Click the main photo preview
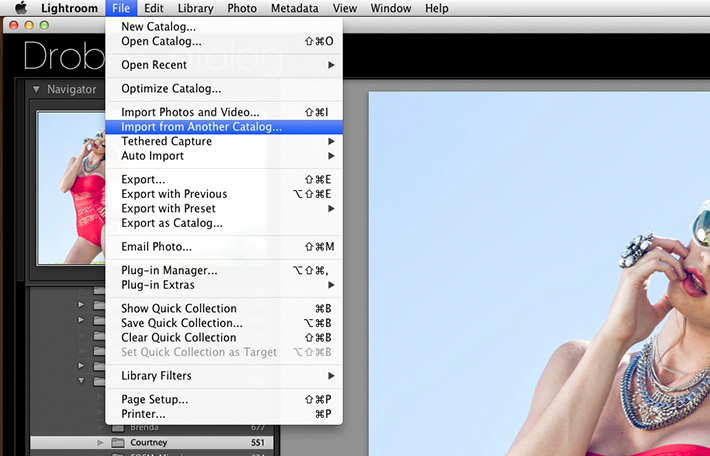Image resolution: width=710 pixels, height=456 pixels. click(x=539, y=274)
